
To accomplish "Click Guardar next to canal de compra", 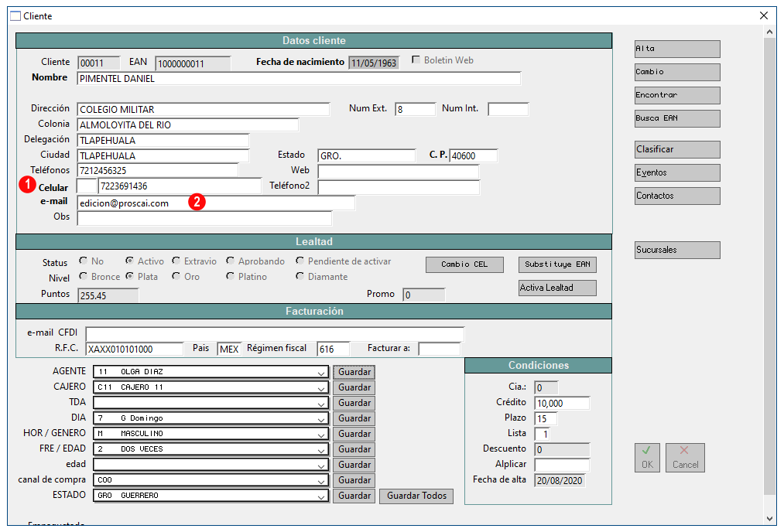I will tap(354, 480).
